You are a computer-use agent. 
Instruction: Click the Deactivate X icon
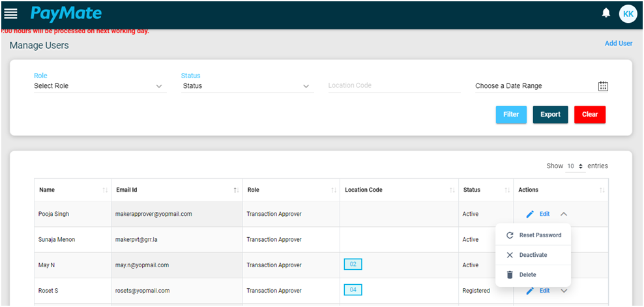510,256
